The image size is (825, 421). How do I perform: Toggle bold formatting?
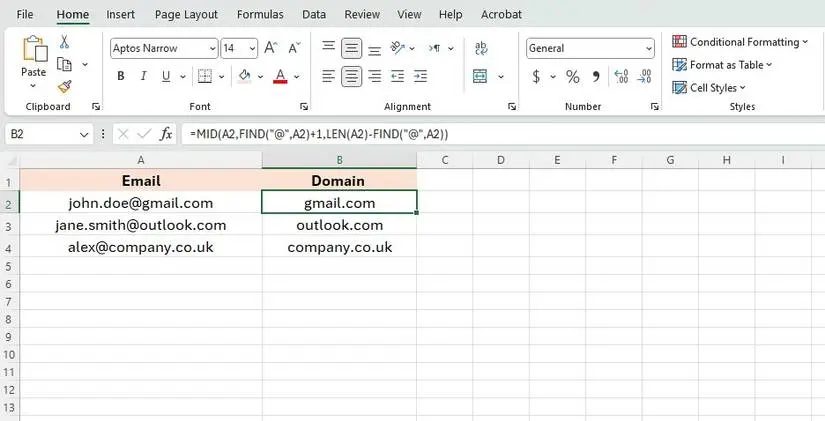[121, 76]
